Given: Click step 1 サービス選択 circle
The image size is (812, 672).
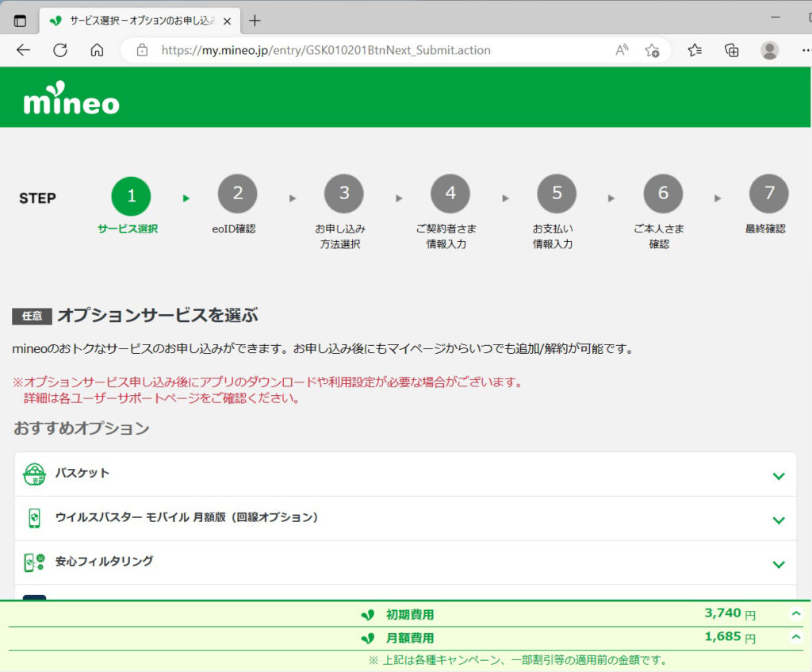Looking at the screenshot, I should 131,196.
